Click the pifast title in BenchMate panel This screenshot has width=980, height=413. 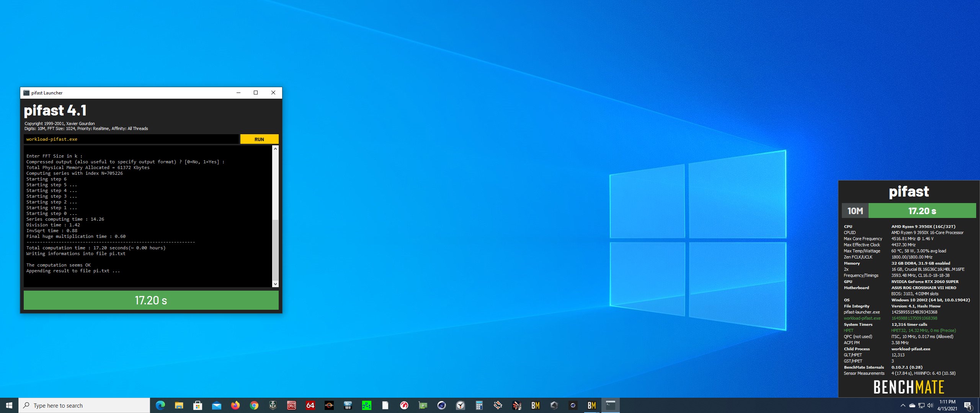pos(909,191)
